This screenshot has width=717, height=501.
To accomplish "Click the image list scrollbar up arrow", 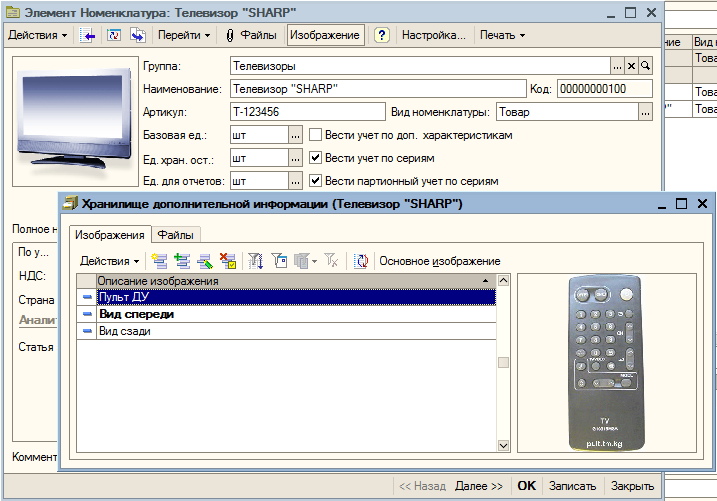I will tap(503, 281).
